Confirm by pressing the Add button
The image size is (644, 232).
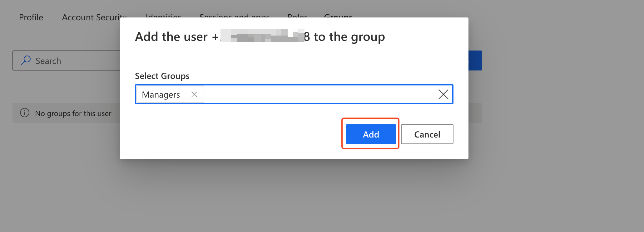tap(371, 134)
